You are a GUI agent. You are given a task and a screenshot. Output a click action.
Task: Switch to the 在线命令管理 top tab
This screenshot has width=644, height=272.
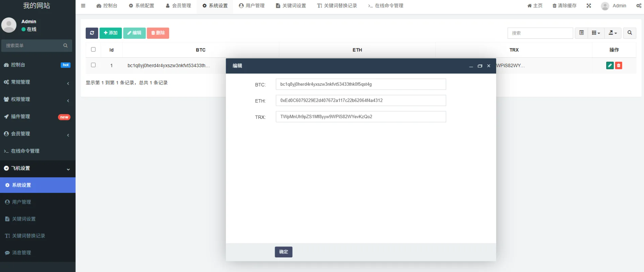click(x=386, y=6)
